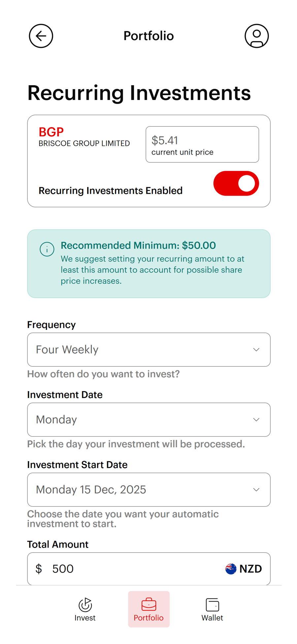297x644 pixels.
Task: Click the dollar sign in Total Amount
Action: (39, 568)
